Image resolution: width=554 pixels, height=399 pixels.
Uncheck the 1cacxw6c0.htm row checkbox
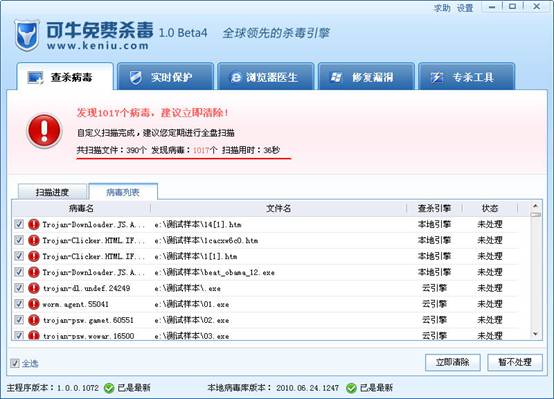point(19,240)
